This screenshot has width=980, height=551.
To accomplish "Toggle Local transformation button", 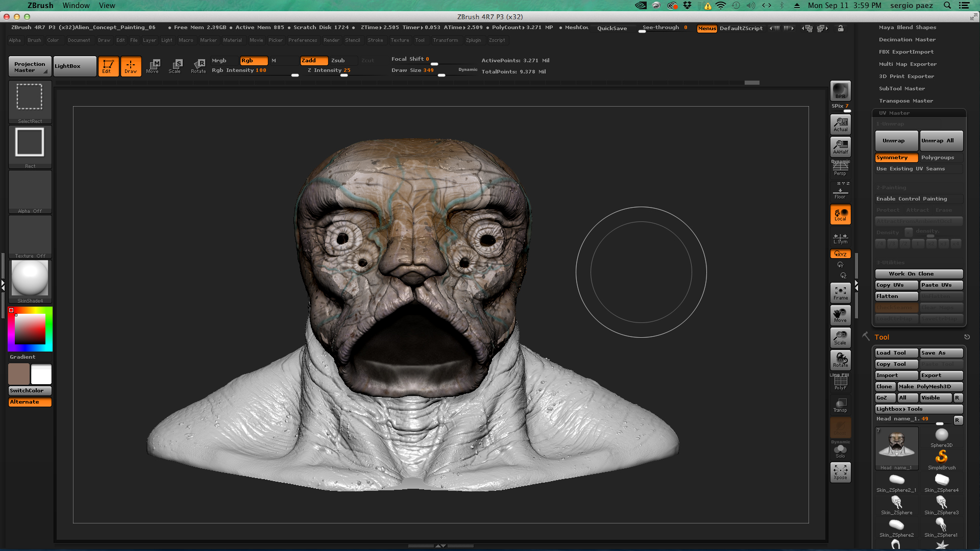I will pyautogui.click(x=840, y=214).
